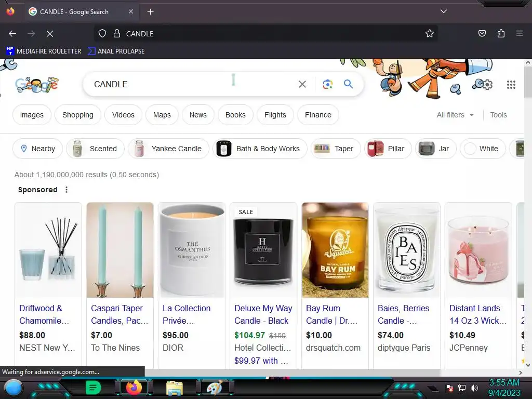Open Deluxe My Way Candle link
532x399 pixels.
(263, 314)
